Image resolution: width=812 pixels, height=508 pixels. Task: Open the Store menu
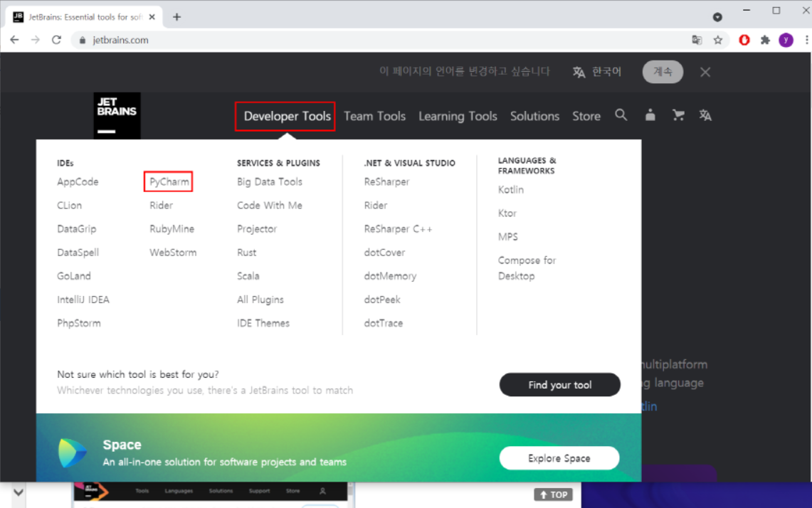tap(586, 116)
